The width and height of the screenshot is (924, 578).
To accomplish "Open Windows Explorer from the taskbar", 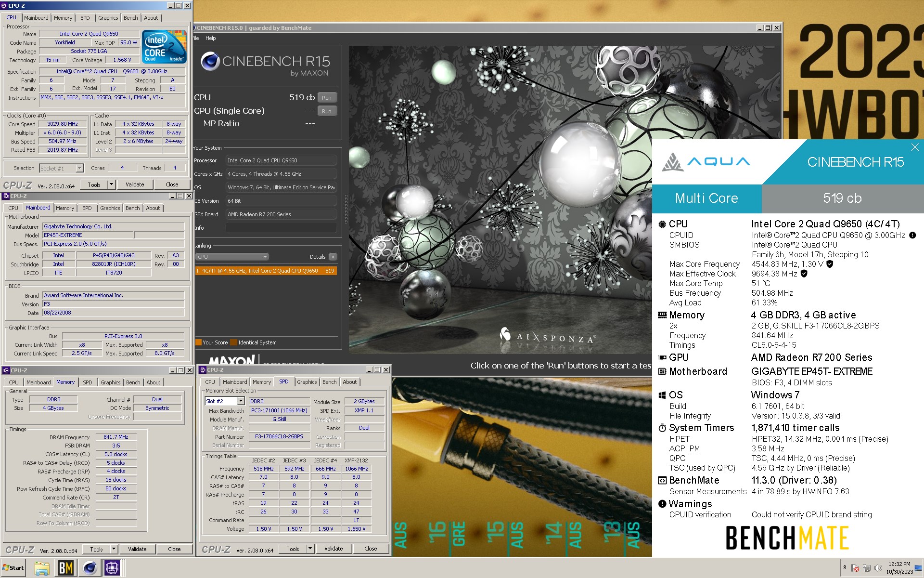I will coord(42,568).
